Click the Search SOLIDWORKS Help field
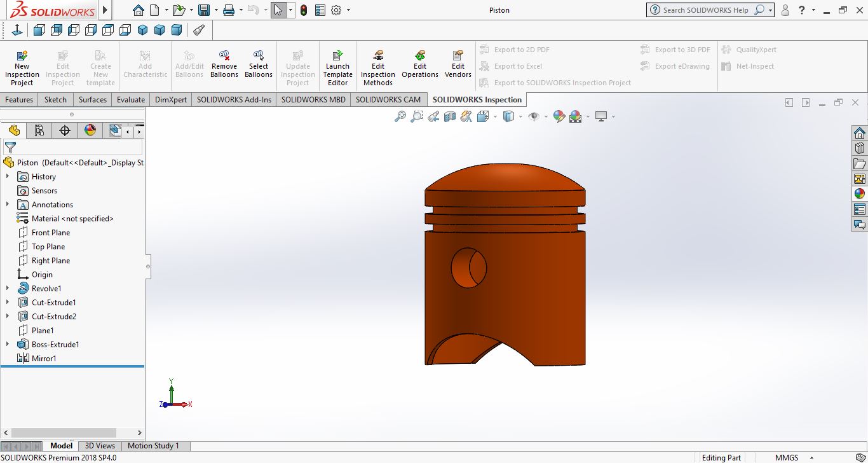Viewport: 868px width, 463px height. [705, 10]
